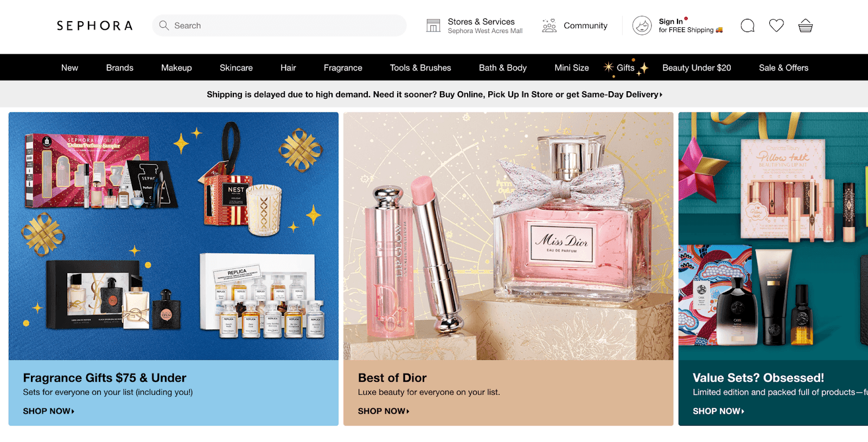Open the Sale & Offers menu
Screen dimensions: 868x442
(x=783, y=68)
